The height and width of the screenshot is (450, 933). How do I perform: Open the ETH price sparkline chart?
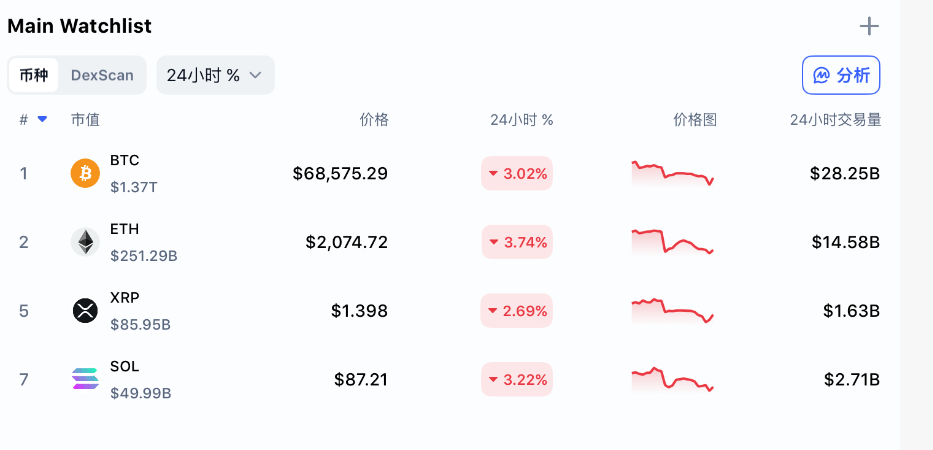click(672, 242)
